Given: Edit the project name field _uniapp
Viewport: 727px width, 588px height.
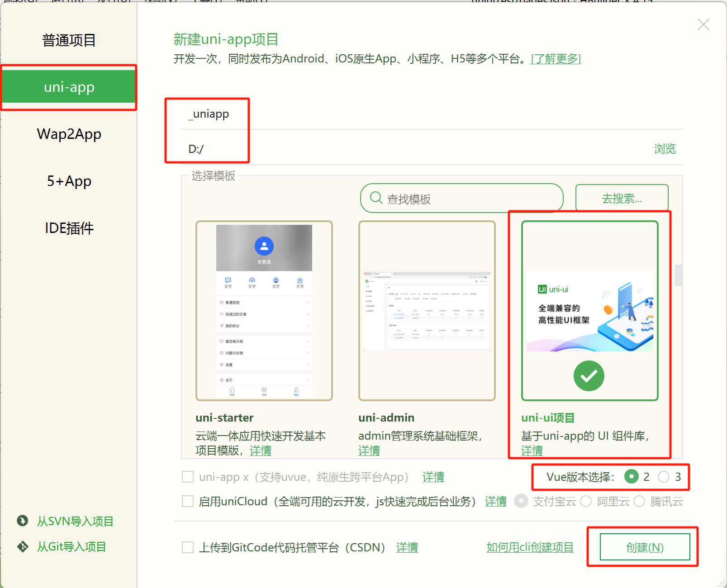Looking at the screenshot, I should 432,114.
